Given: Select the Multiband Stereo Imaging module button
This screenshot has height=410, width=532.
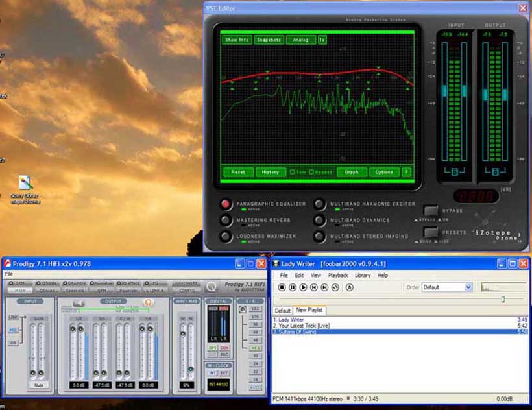Looking at the screenshot, I should [x=319, y=236].
